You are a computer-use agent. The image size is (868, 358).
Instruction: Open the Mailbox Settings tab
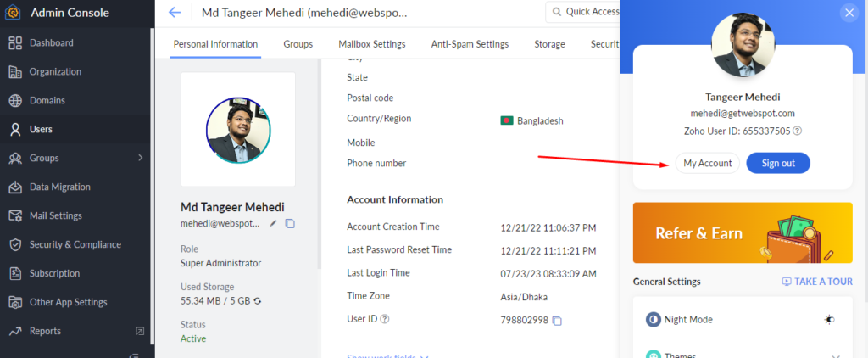372,44
